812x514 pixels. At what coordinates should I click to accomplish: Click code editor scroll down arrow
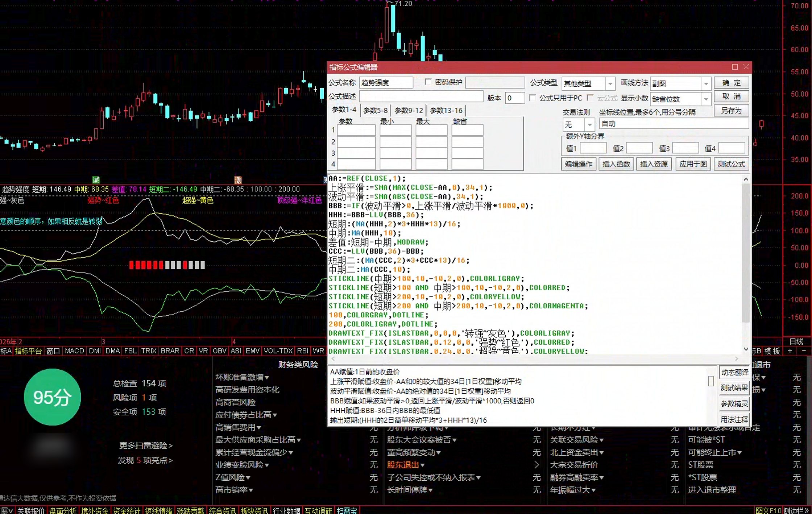tap(746, 349)
